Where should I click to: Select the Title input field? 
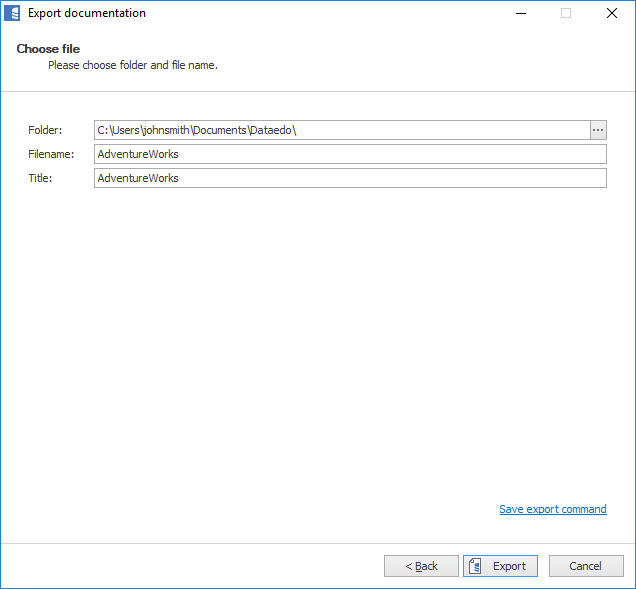coord(350,178)
